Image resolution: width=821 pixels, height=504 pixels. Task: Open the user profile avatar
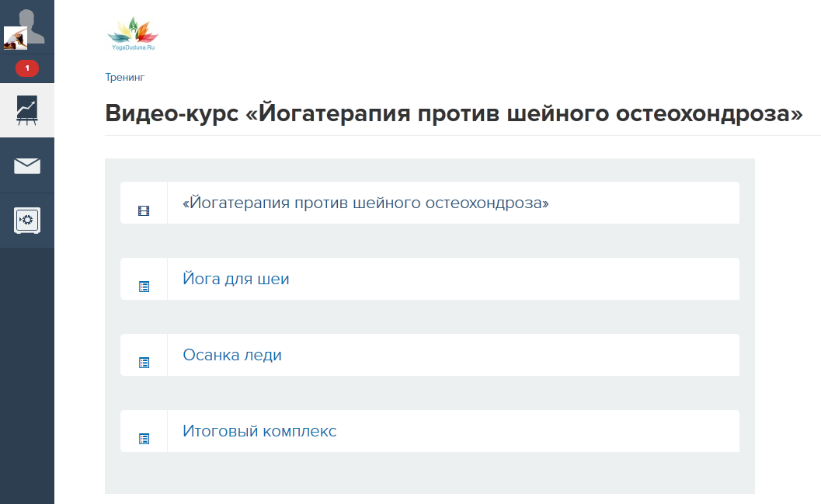27,27
